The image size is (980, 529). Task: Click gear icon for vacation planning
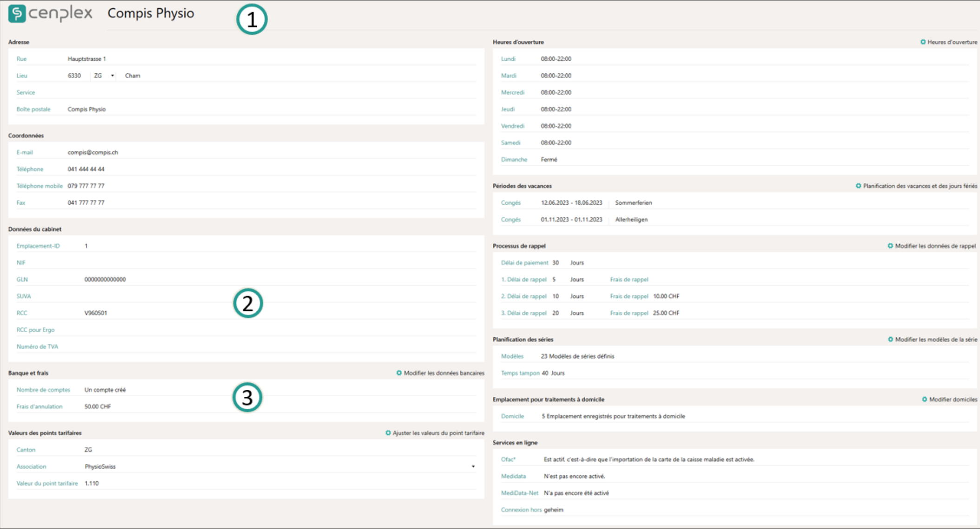[858, 186]
